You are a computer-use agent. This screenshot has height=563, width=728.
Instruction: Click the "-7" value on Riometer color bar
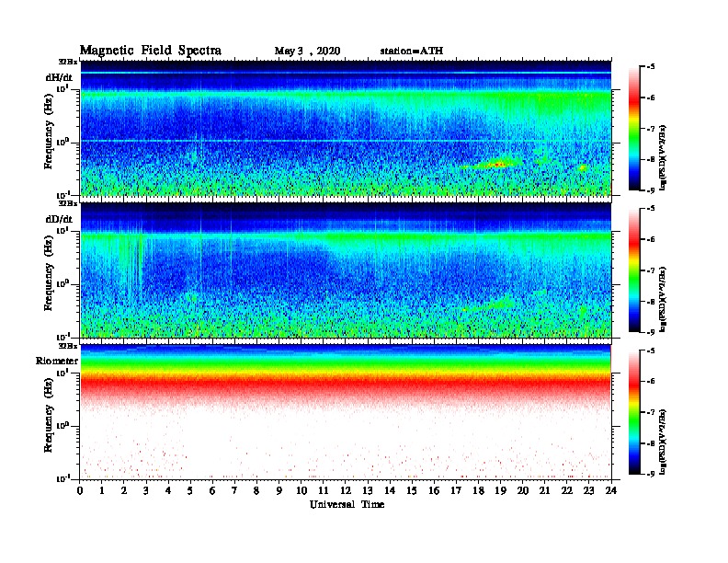pos(651,412)
